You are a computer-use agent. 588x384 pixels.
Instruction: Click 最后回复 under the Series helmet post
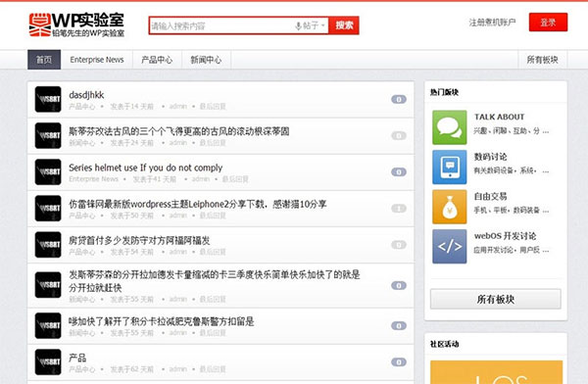point(235,179)
